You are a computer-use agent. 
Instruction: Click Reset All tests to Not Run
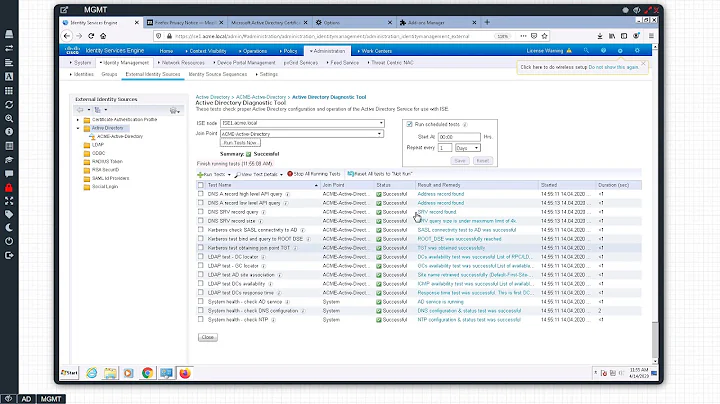click(x=380, y=174)
